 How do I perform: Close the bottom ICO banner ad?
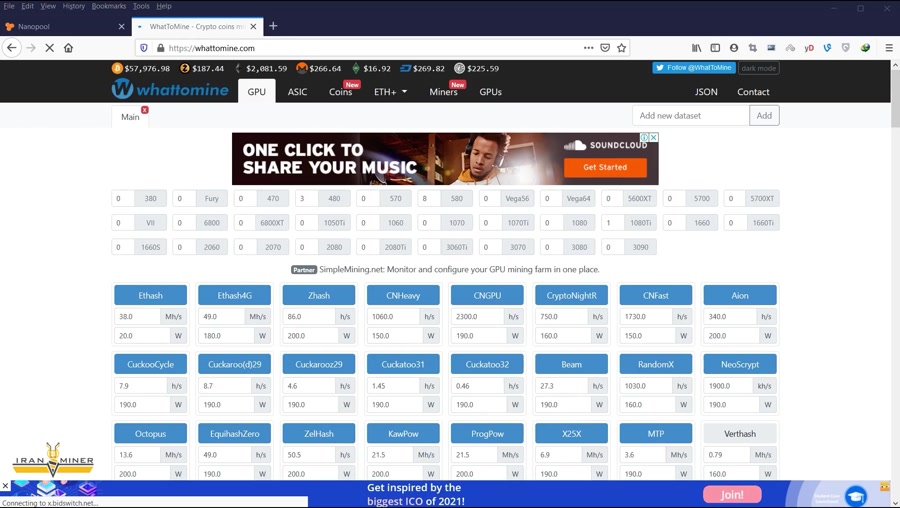(x=5, y=486)
